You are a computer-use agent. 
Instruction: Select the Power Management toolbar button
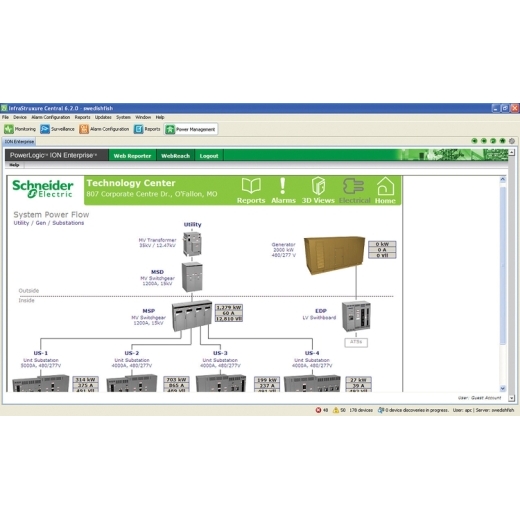(x=191, y=129)
